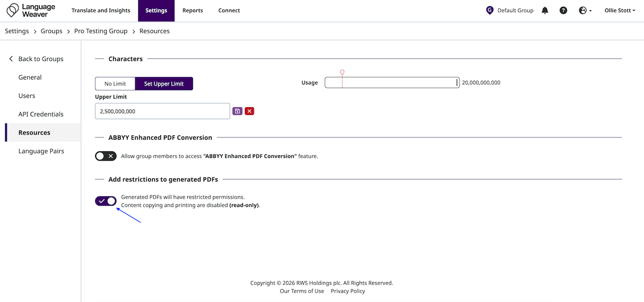Viewport: 644px width, 302px height.
Task: Expand the Ollie Stott user menu
Action: [619, 10]
